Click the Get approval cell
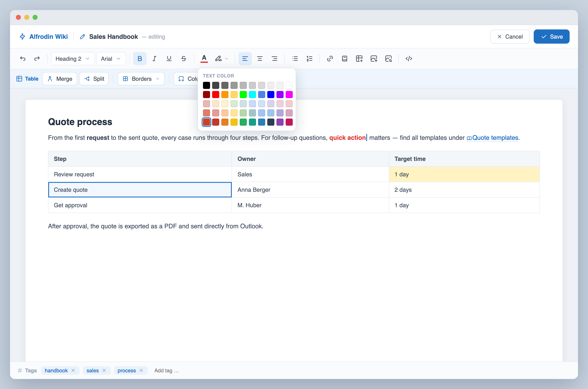 coord(140,205)
